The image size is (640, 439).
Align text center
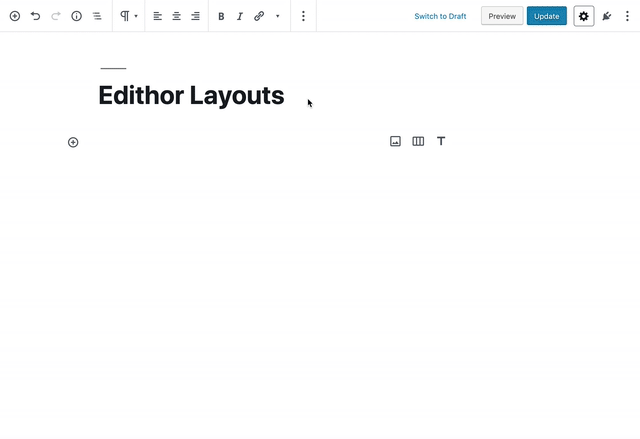[x=176, y=16]
